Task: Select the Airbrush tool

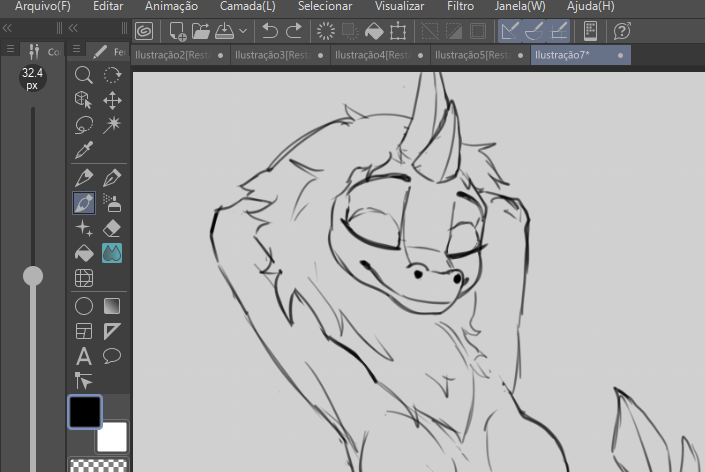Action: point(112,203)
